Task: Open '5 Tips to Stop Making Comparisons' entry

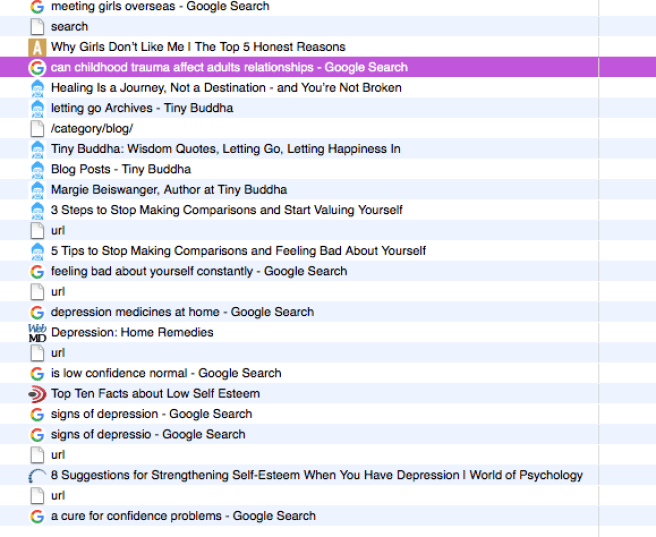Action: click(x=238, y=251)
